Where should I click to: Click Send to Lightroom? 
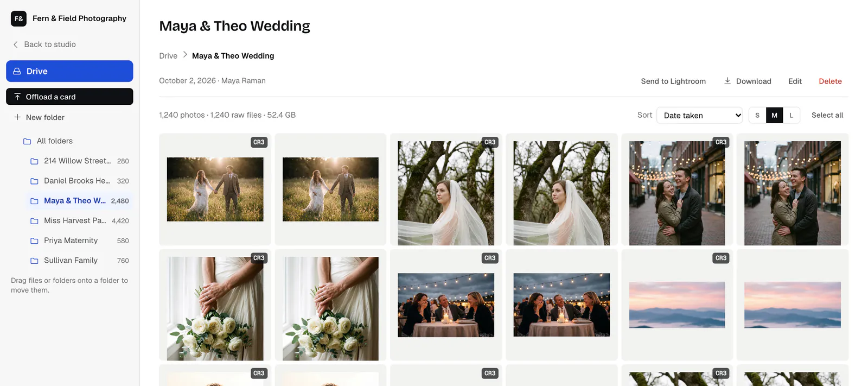[x=673, y=81]
